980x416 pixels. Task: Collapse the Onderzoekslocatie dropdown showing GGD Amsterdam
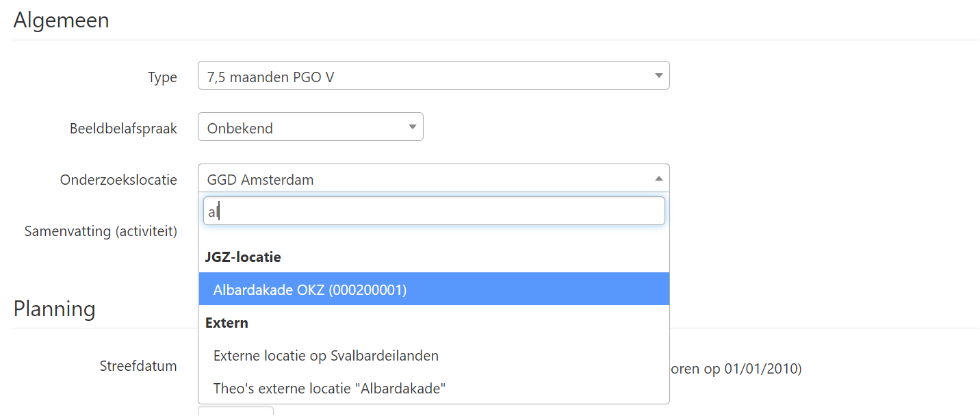tap(424, 179)
